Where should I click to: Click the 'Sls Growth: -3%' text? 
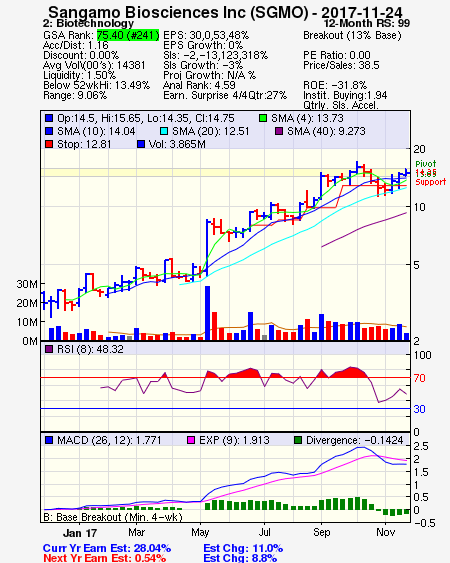click(x=203, y=65)
